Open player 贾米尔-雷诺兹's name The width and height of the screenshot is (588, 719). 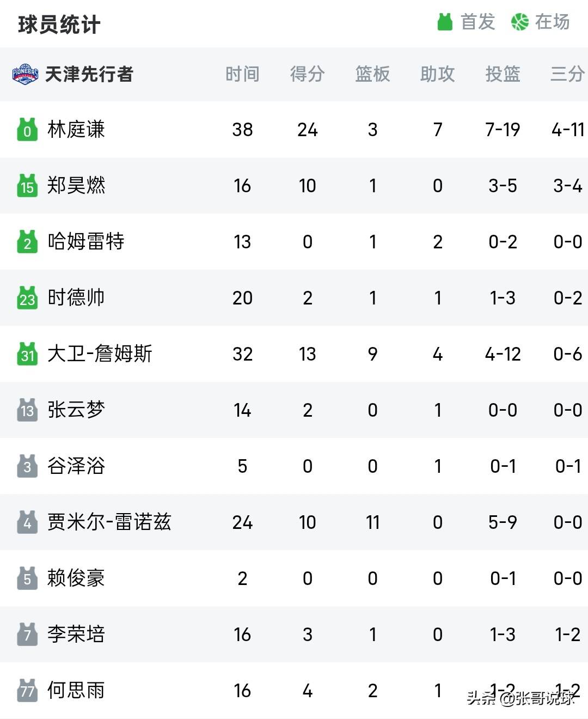pyautogui.click(x=109, y=522)
